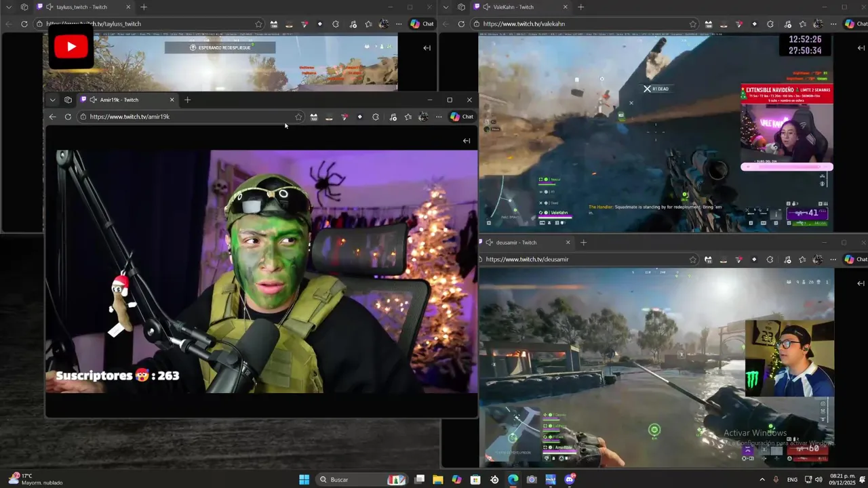
Task: Expand tab search chevron in tayluss_twitch window
Action: (x=9, y=7)
